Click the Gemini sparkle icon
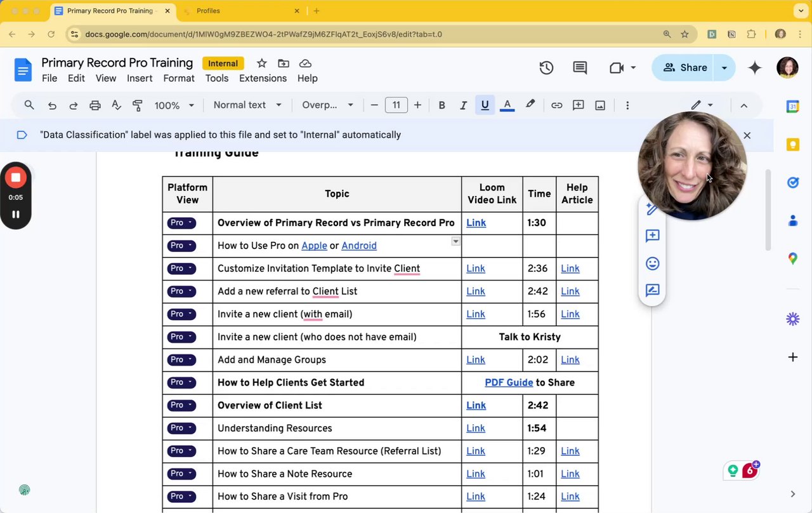This screenshot has height=513, width=812. coord(754,68)
